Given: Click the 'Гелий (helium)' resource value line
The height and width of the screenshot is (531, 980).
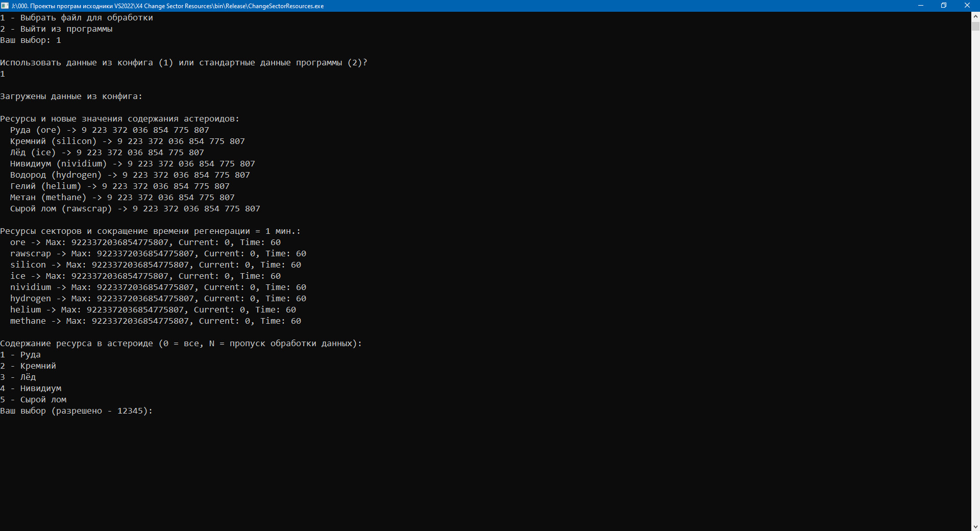Looking at the screenshot, I should click(x=120, y=186).
